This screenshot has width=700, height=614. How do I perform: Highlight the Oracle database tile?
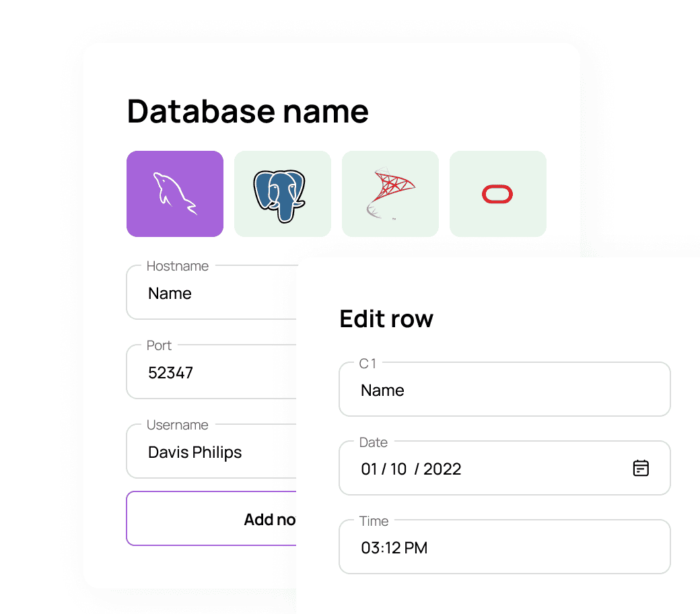coord(498,194)
